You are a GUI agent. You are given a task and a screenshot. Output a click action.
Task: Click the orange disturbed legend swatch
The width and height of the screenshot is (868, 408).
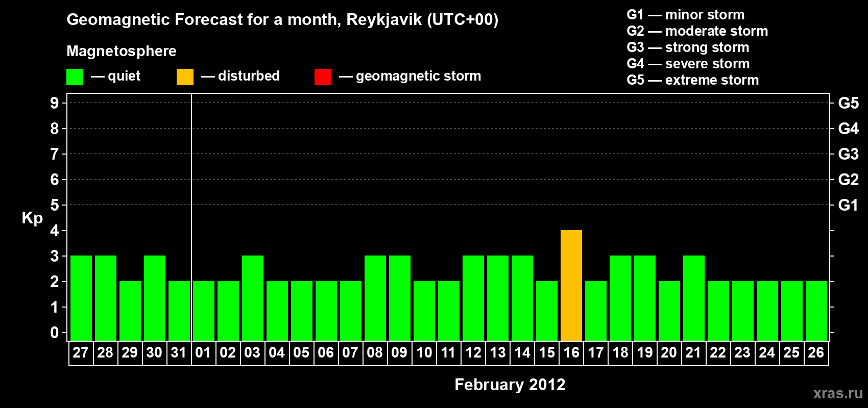[185, 77]
